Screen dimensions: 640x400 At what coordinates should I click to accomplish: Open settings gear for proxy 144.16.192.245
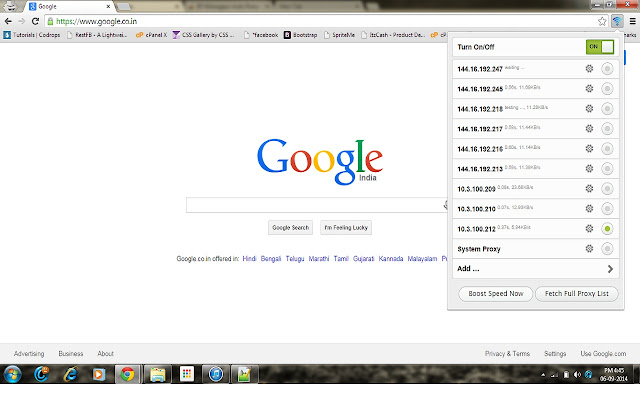[589, 89]
